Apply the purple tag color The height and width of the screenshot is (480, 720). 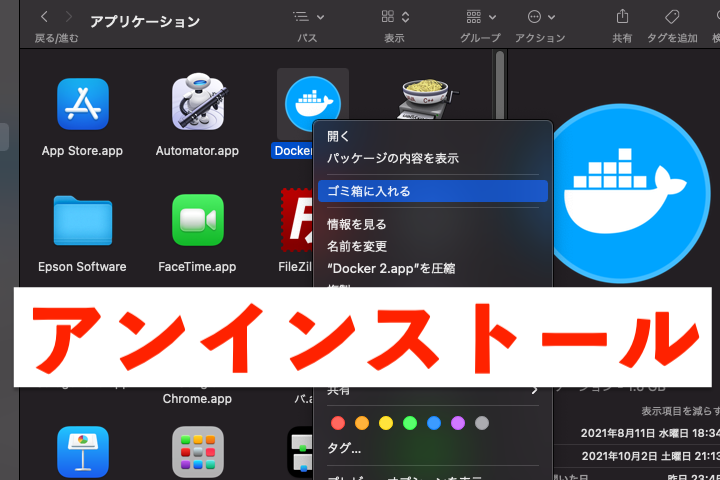pos(458,423)
